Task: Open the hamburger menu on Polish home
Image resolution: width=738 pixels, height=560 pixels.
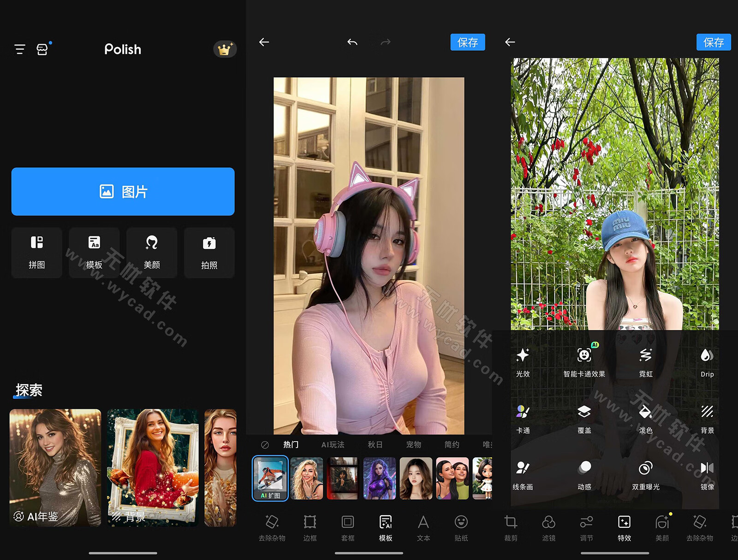Action: (x=20, y=49)
